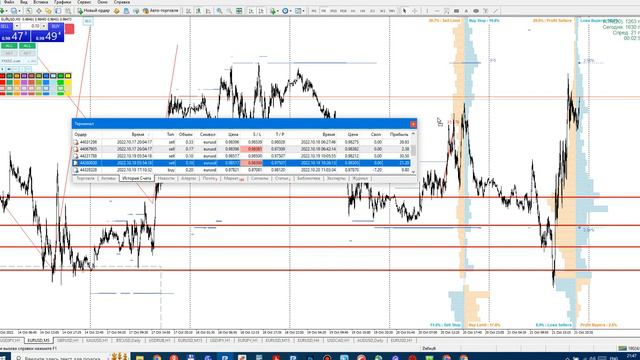Open the Справка menu
This screenshot has height=360, width=640.
pyautogui.click(x=122, y=2)
